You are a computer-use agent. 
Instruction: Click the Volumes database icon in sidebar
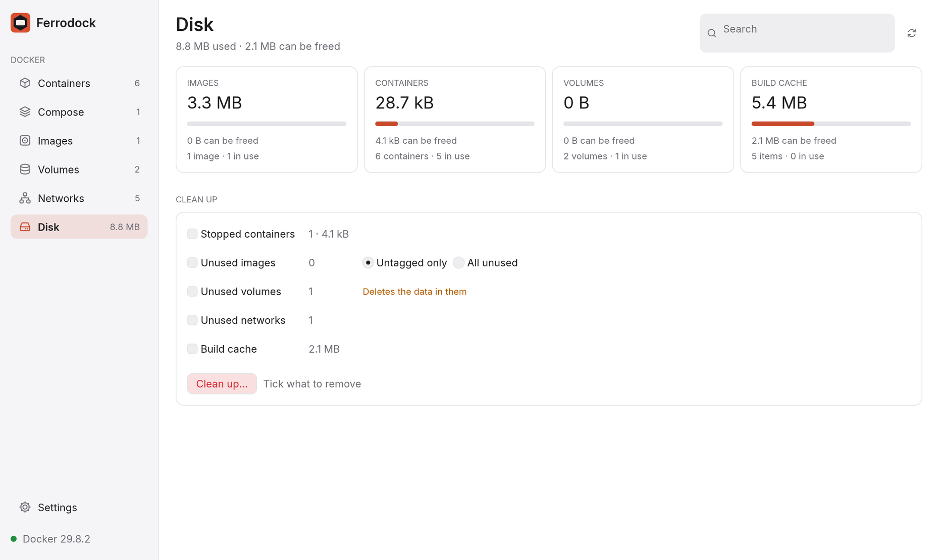pyautogui.click(x=25, y=169)
